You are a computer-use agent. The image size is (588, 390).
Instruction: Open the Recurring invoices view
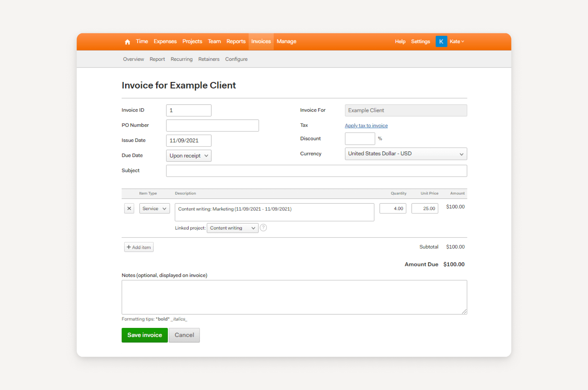181,59
